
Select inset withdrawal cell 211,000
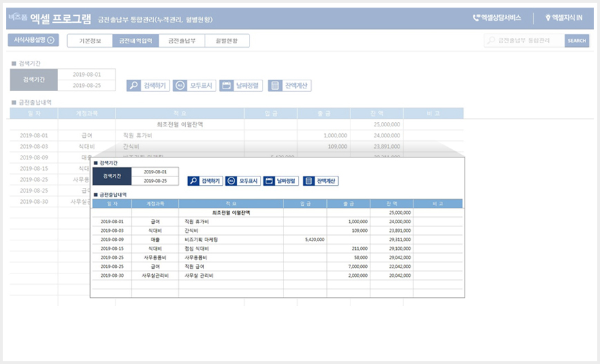tap(348, 249)
